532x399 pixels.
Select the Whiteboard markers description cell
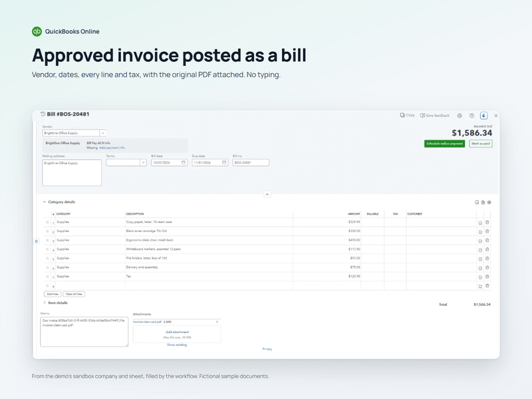209,249
